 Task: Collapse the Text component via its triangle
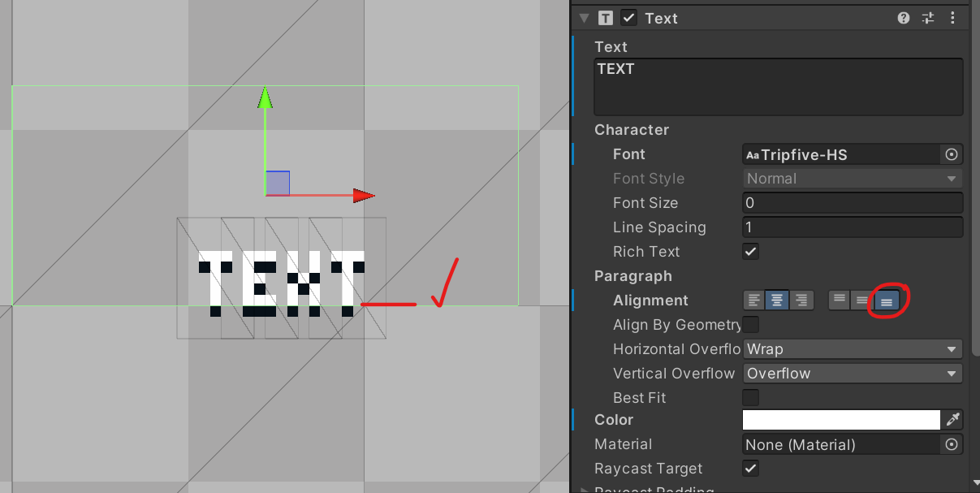tap(583, 17)
